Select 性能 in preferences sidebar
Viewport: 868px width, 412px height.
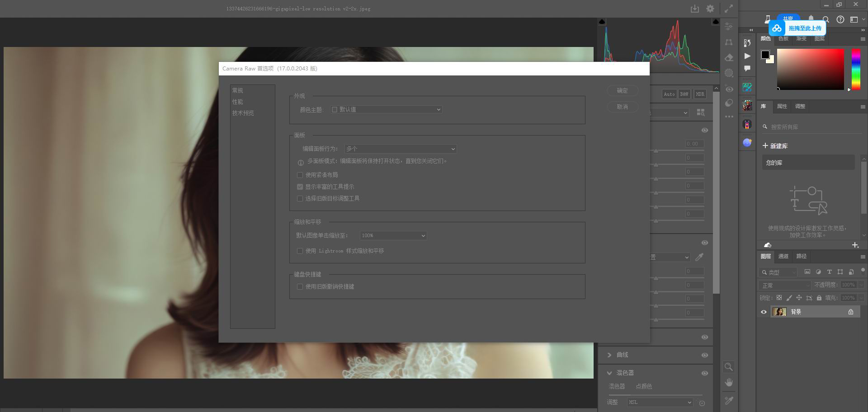(237, 102)
